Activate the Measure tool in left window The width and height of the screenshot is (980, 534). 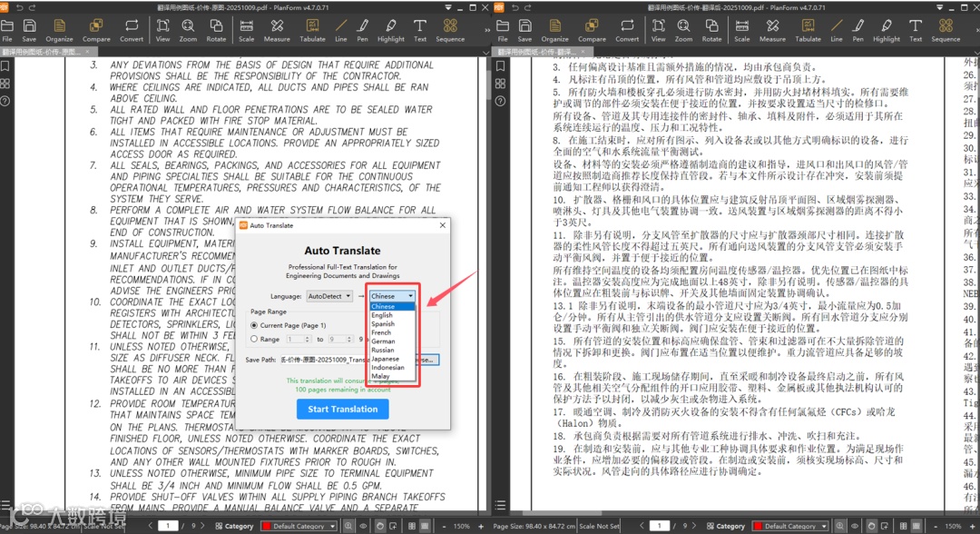(x=277, y=30)
